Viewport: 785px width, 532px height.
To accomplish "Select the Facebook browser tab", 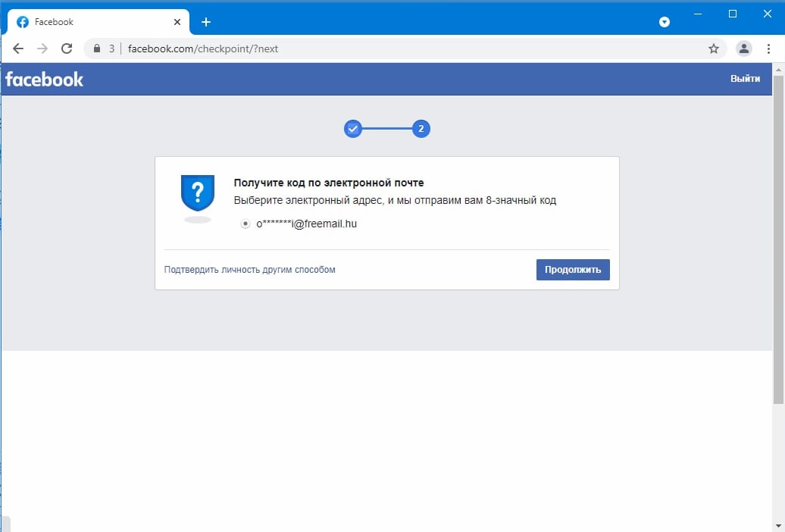I will pos(99,22).
